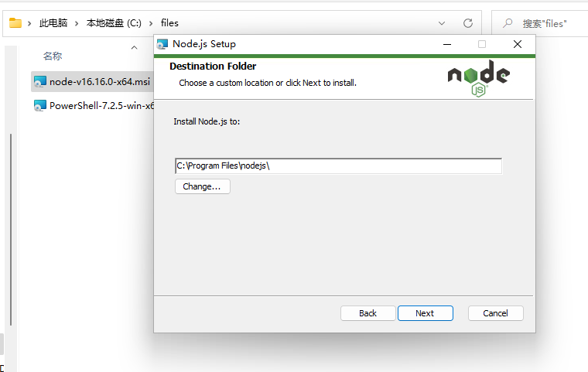The image size is (588, 372).
Task: Click the Node.js logo in installer header
Action: (478, 79)
